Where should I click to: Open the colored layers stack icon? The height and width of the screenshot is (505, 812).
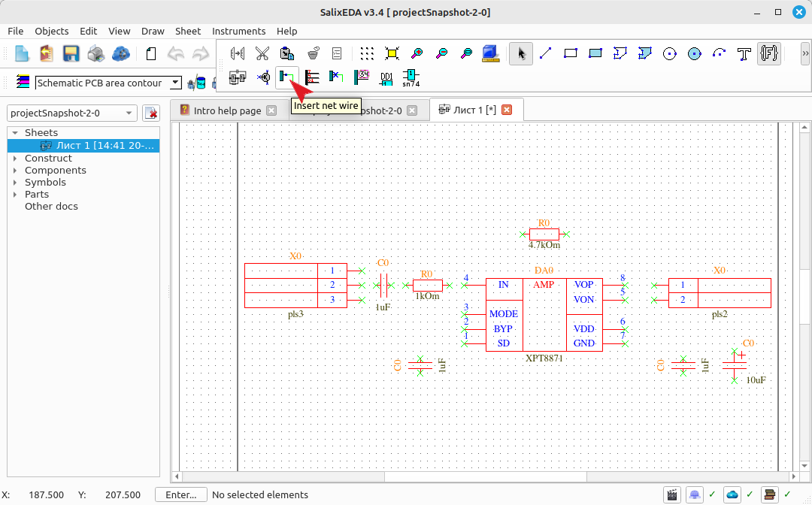[23, 82]
